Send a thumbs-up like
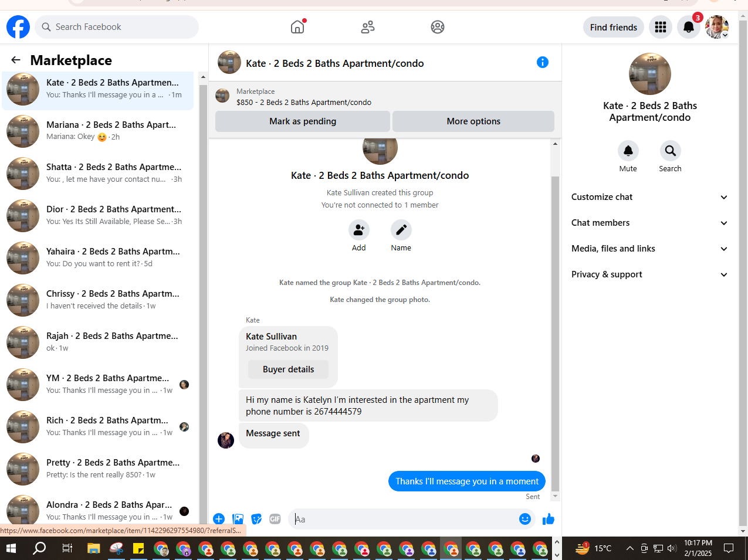This screenshot has width=748, height=560. (x=549, y=519)
